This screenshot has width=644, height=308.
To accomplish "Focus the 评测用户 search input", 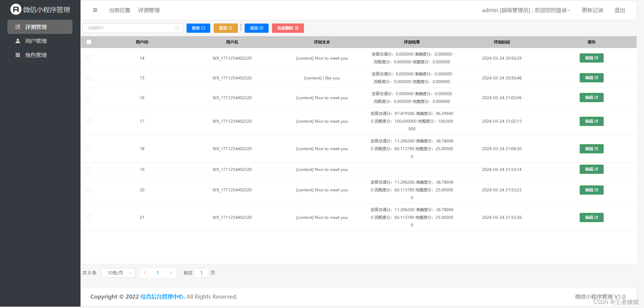I will pyautogui.click(x=132, y=28).
